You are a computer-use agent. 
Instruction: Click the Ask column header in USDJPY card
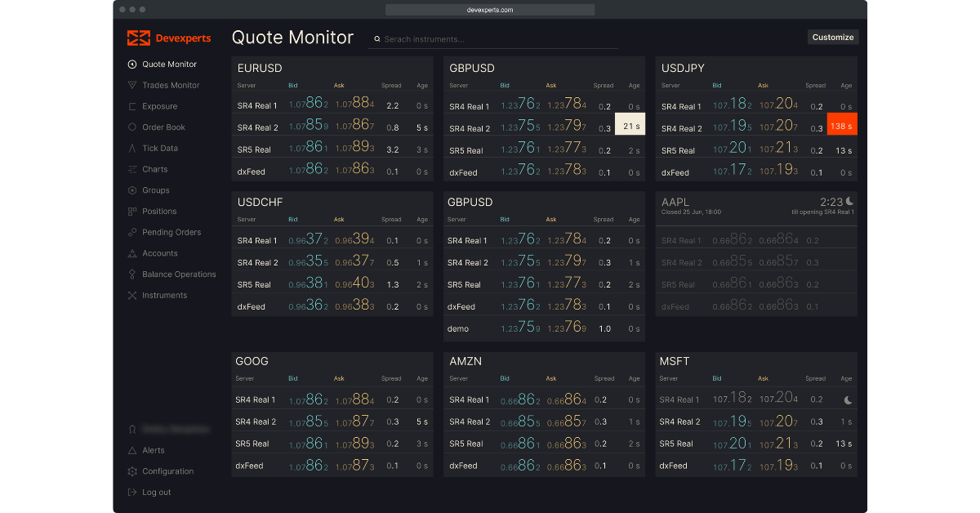763,85
